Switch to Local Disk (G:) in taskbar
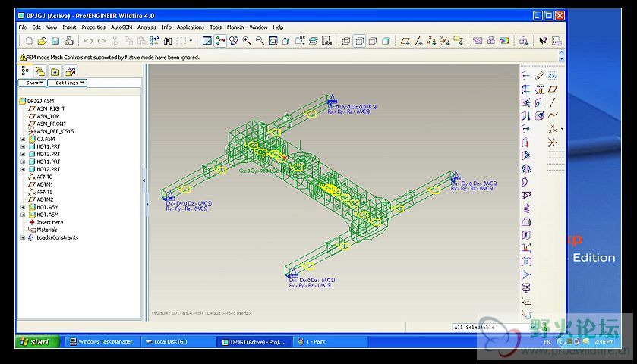Screen dimensions: 637x364 pyautogui.click(x=178, y=342)
